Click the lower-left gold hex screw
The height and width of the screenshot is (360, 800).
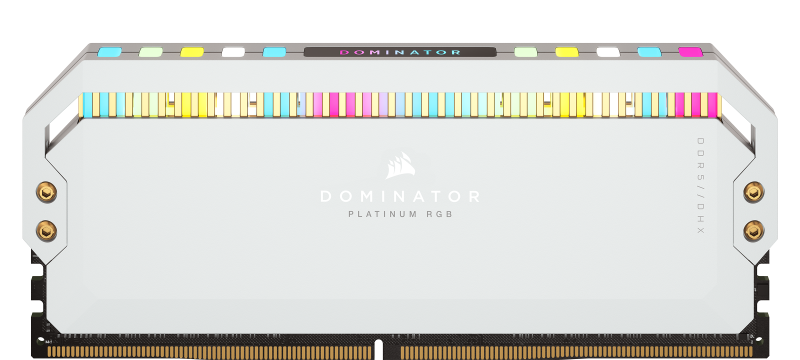coord(46,231)
